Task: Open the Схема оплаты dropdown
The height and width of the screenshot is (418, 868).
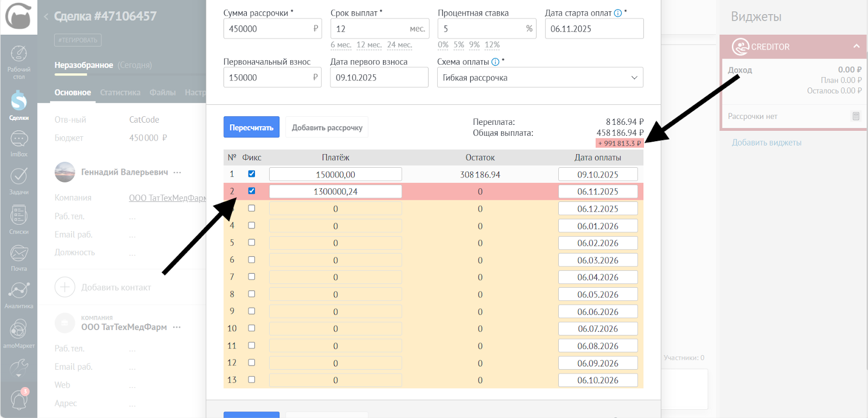Action: (x=540, y=78)
